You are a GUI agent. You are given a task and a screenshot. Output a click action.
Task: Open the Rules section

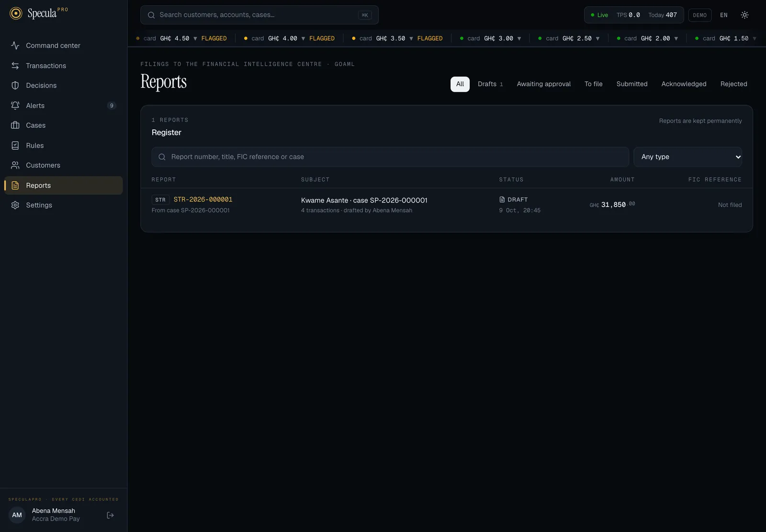pos(63,146)
